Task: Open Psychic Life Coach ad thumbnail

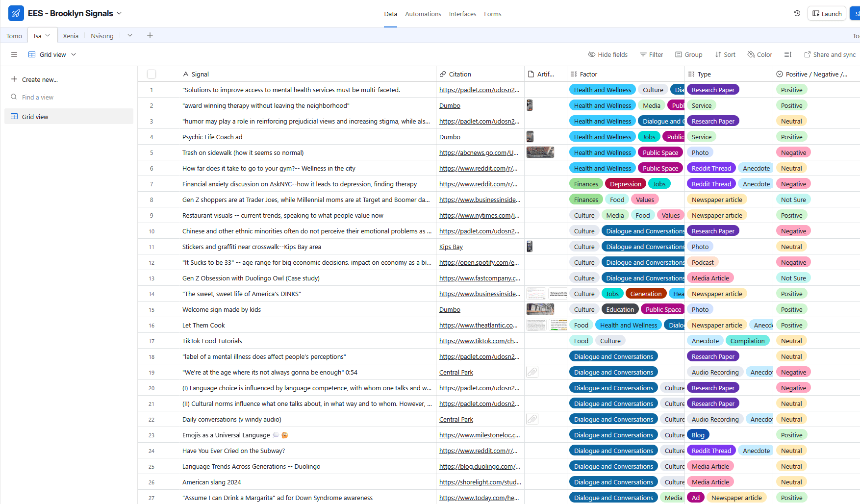Action: point(530,137)
